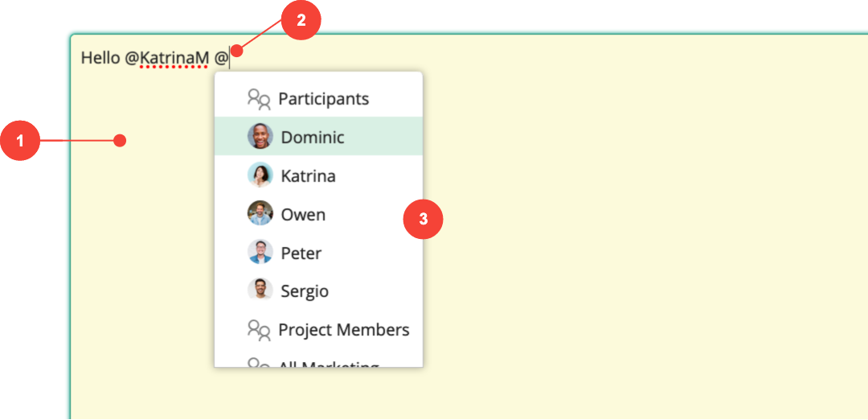This screenshot has height=420, width=868.
Task: Click the Project Members group icon
Action: (x=259, y=330)
